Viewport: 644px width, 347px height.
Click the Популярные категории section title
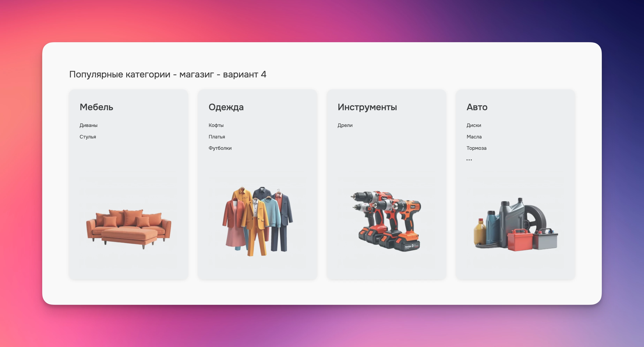click(x=168, y=74)
